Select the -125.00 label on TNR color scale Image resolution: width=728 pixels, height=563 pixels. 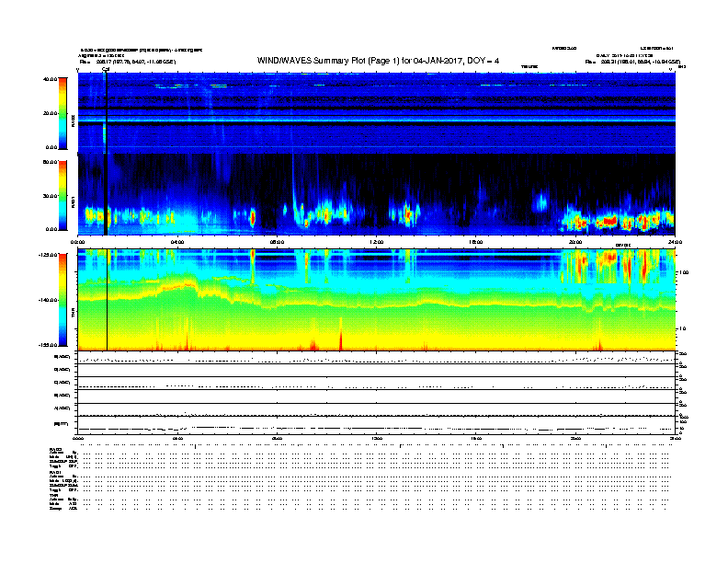[48, 255]
